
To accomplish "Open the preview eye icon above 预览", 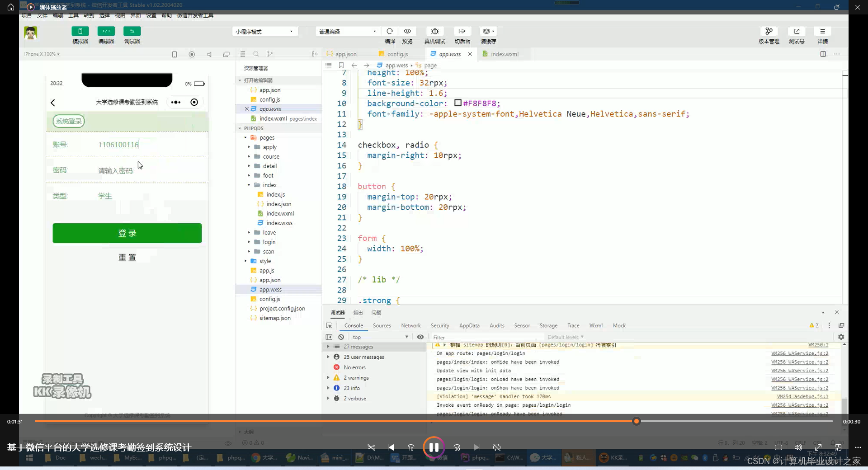I will (407, 31).
